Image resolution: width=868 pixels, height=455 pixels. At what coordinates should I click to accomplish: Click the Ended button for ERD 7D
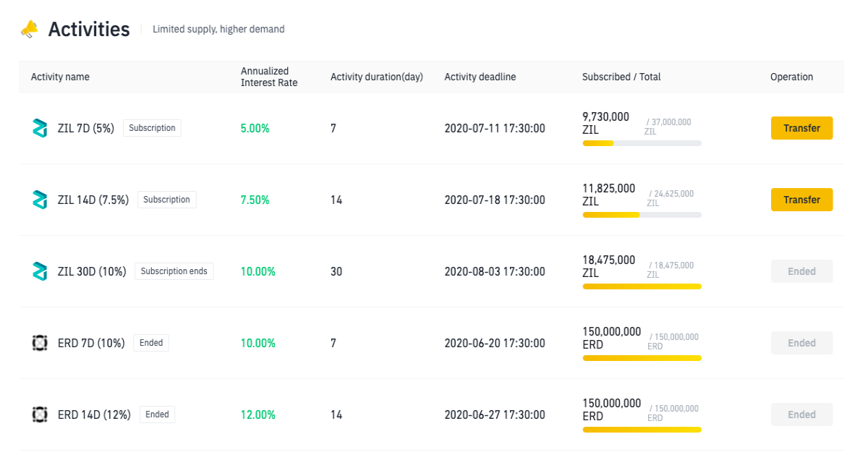point(801,343)
